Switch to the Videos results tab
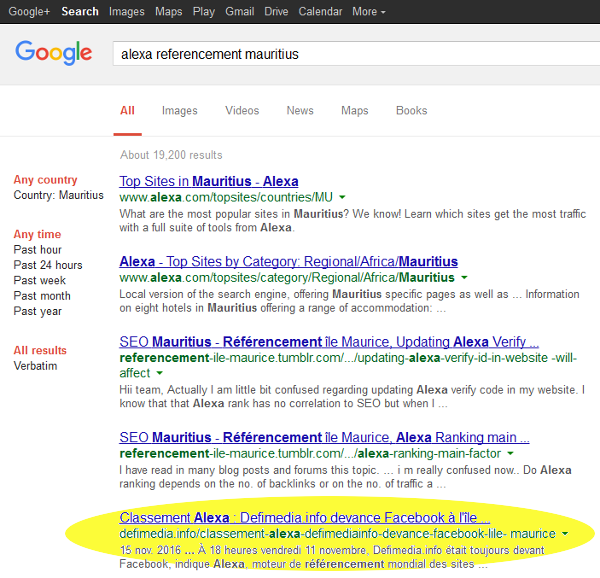 click(242, 111)
